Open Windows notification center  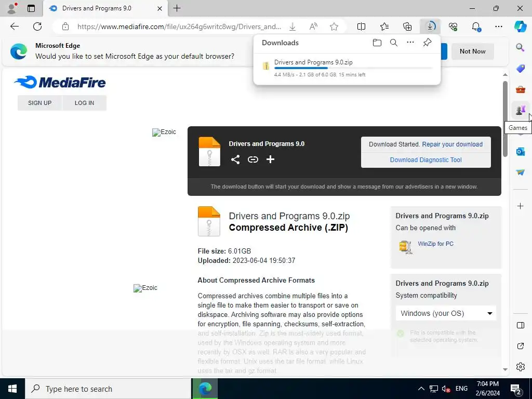click(x=516, y=389)
